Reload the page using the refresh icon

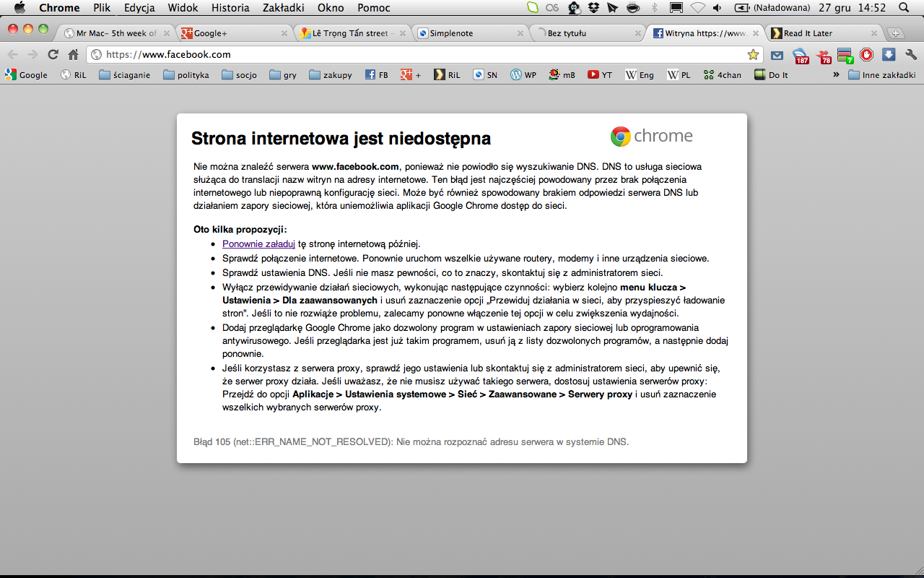tap(53, 54)
